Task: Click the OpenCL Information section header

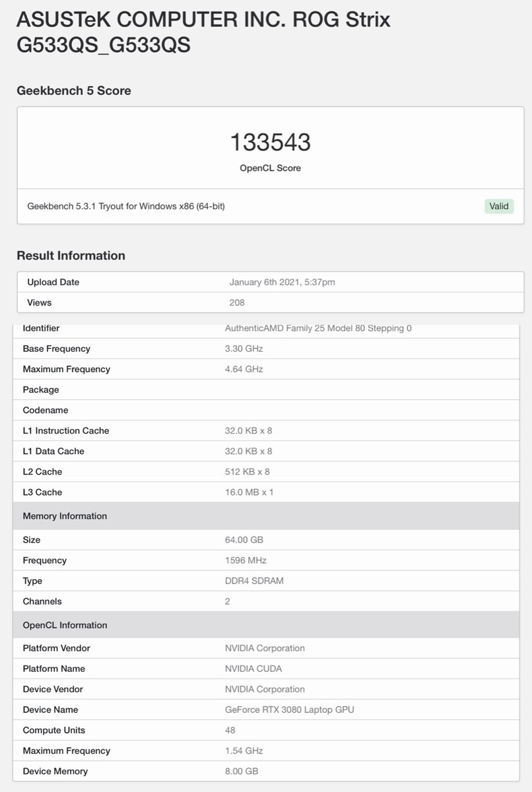Action: (x=65, y=625)
